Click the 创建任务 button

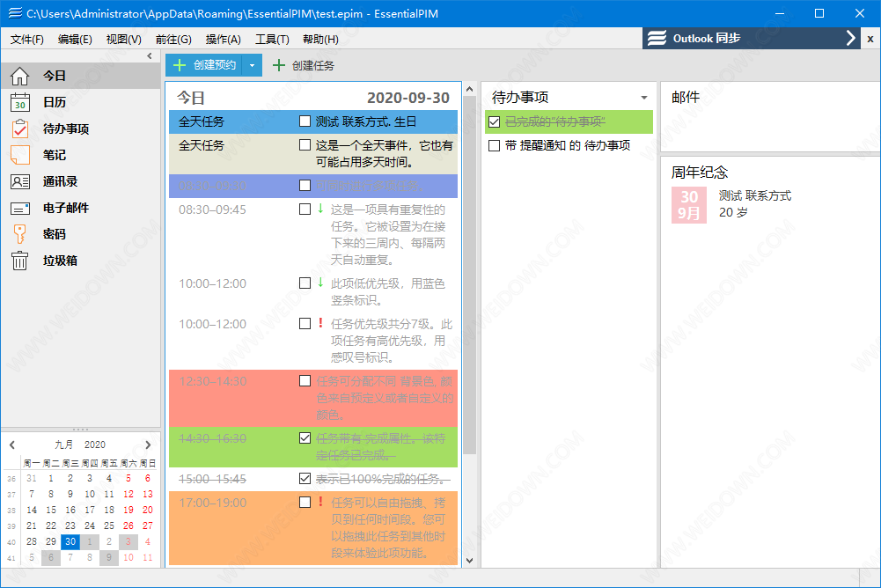pos(304,65)
